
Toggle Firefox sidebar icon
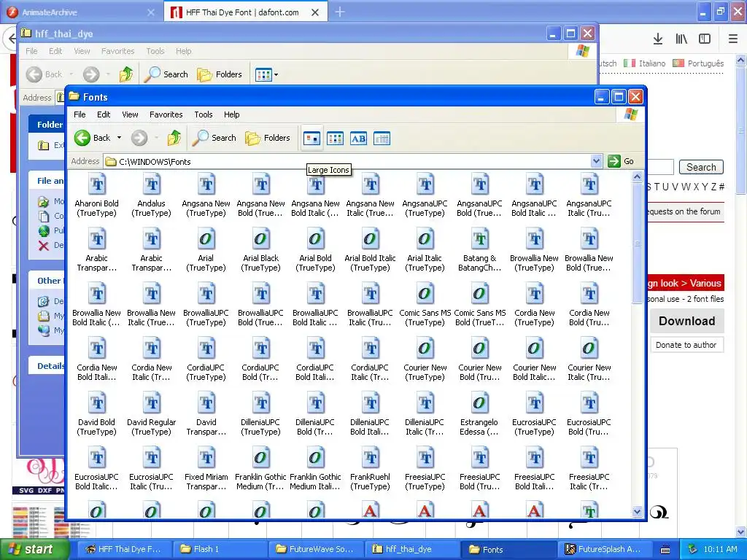(705, 39)
